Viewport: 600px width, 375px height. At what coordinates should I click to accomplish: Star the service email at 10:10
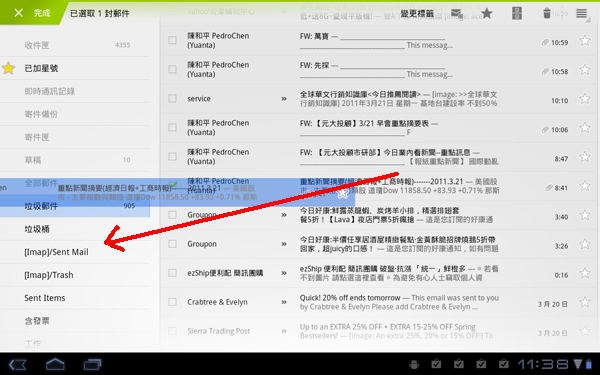[x=584, y=98]
